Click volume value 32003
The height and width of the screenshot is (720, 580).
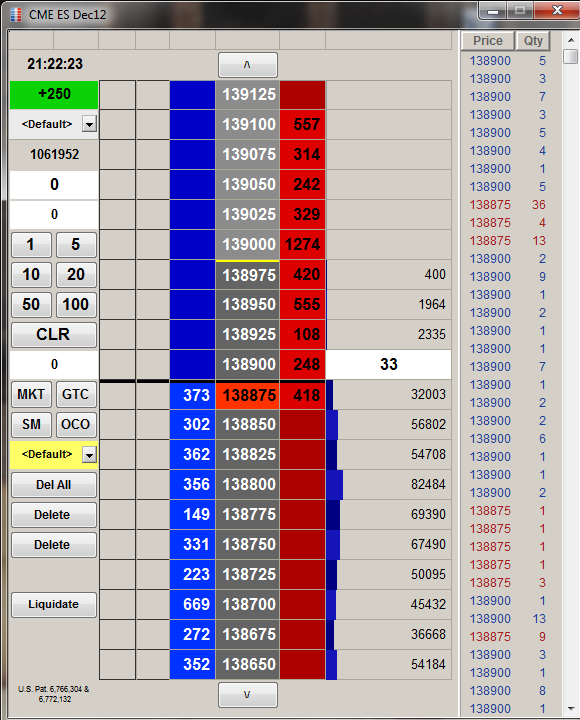[428, 394]
